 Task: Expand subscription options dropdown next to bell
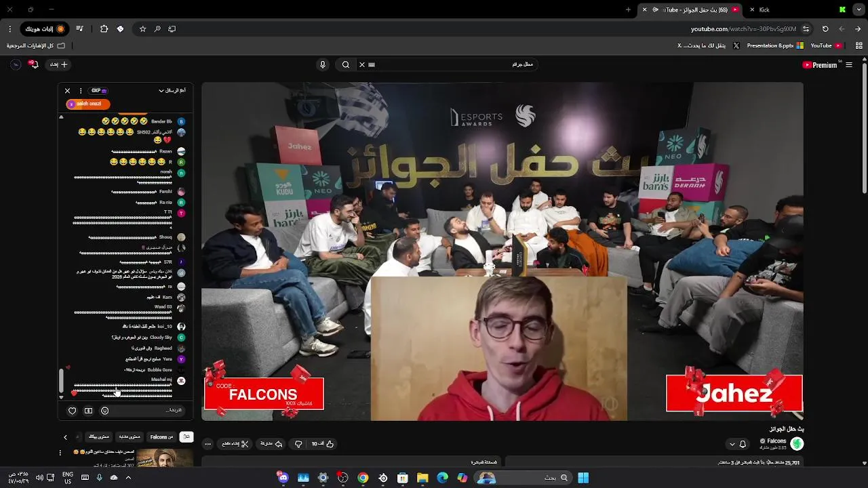[732, 444]
